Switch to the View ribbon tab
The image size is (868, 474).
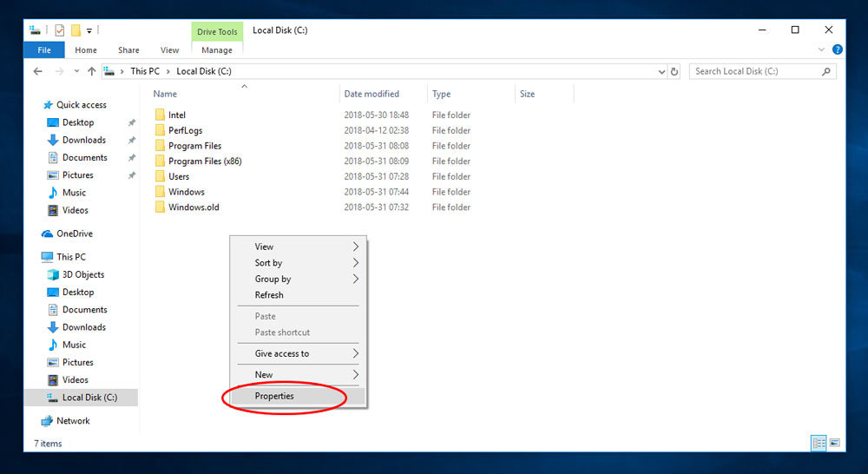click(169, 49)
